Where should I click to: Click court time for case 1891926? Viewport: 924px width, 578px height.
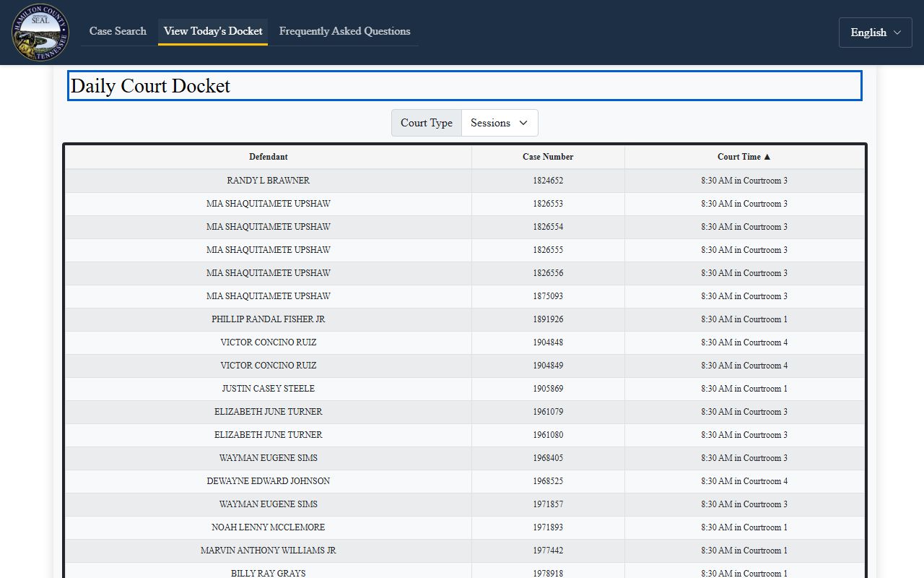[744, 319]
